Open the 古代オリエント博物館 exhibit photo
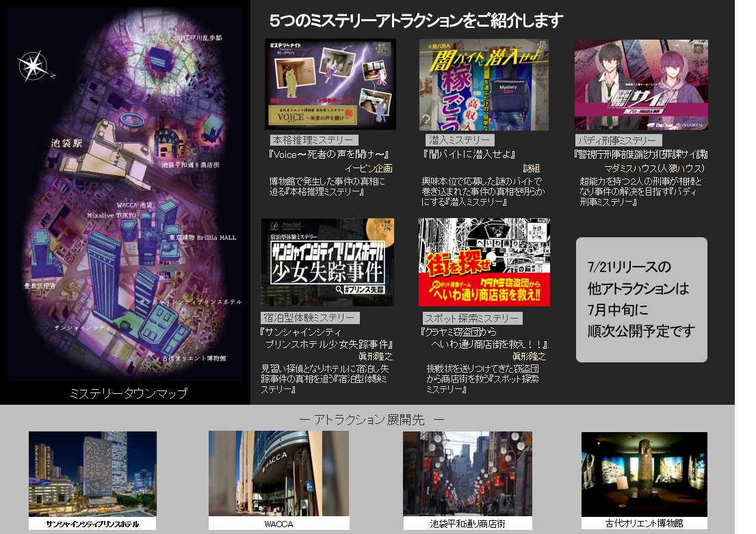This screenshot has height=534, width=756. click(x=644, y=475)
